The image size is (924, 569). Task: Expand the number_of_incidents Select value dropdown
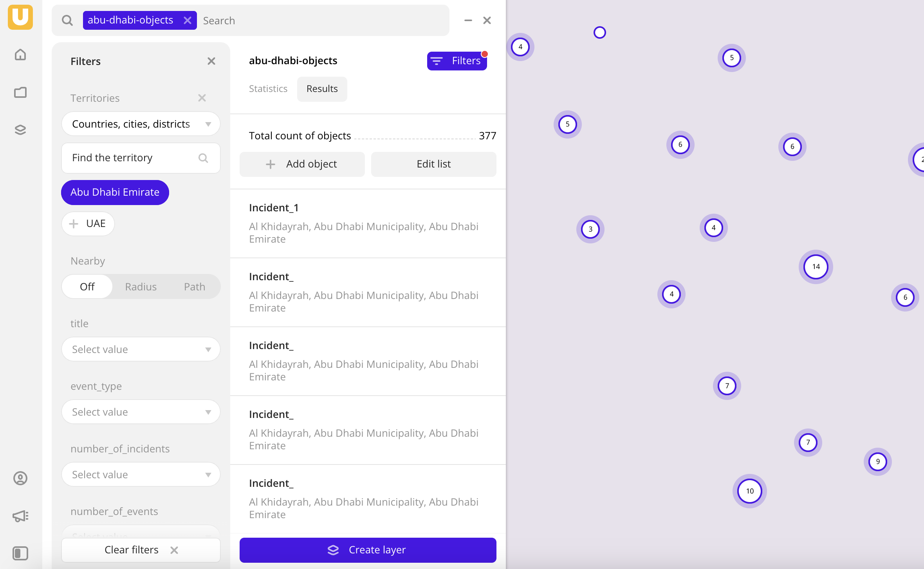tap(141, 475)
